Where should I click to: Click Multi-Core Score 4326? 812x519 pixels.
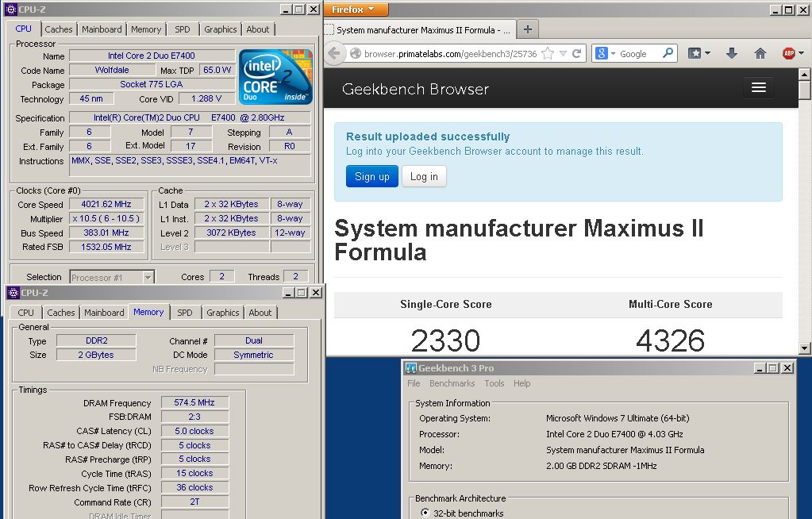tap(670, 340)
